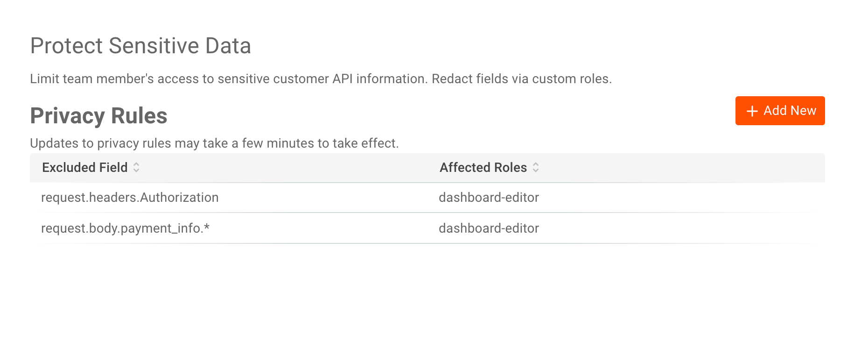Click down arrow of Affected Roles sorter
The image size is (868, 341).
[536, 170]
